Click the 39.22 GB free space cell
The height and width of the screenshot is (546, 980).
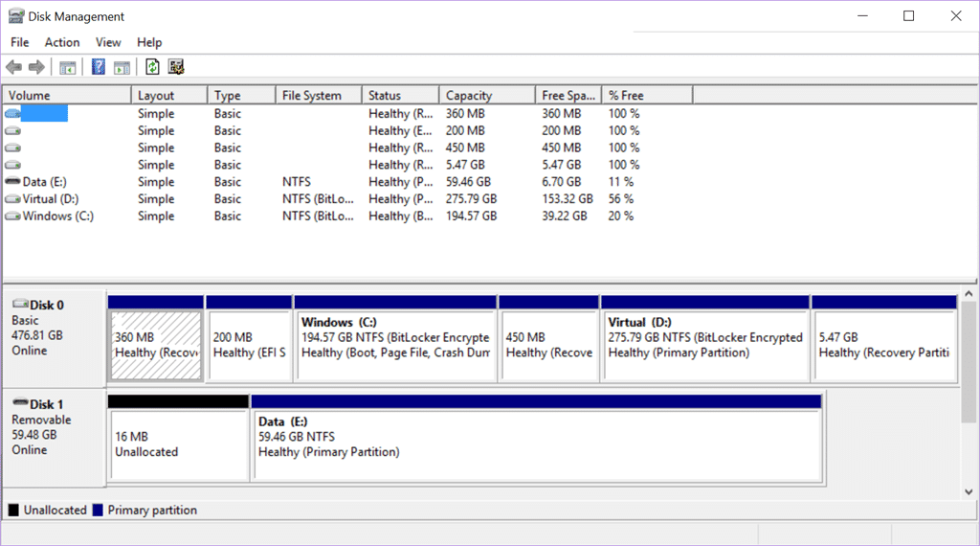pos(565,216)
